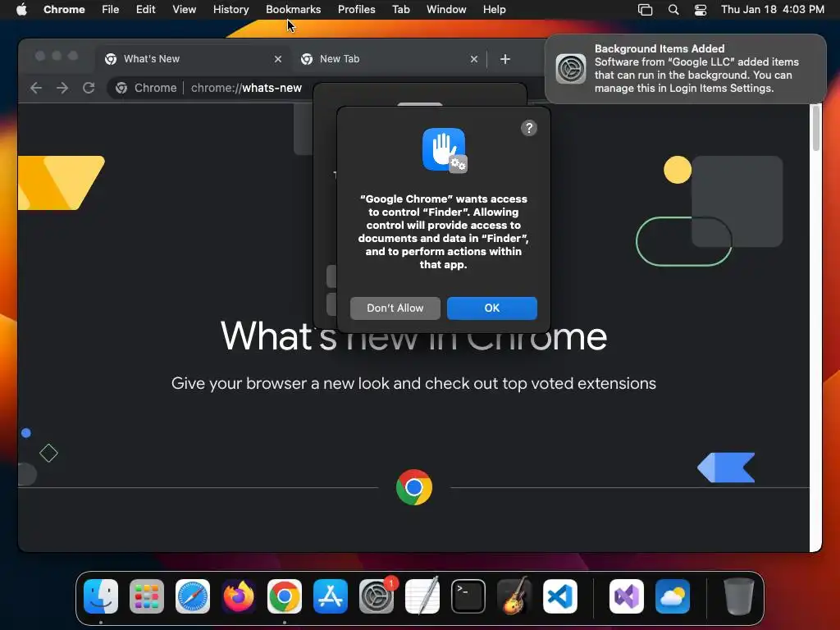
Task: Click the date and time in menu bar
Action: 773,10
